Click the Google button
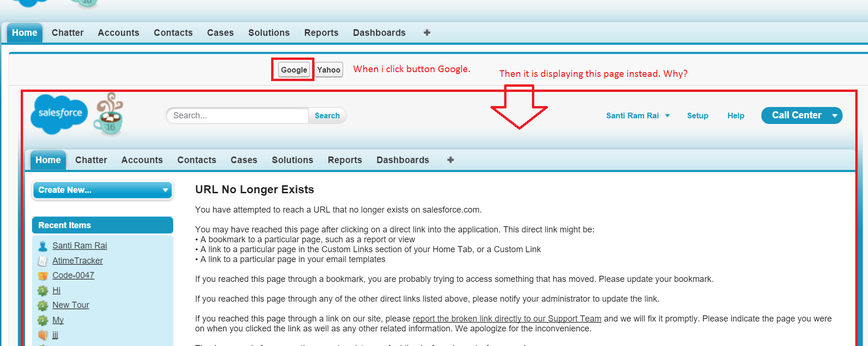 pos(294,70)
